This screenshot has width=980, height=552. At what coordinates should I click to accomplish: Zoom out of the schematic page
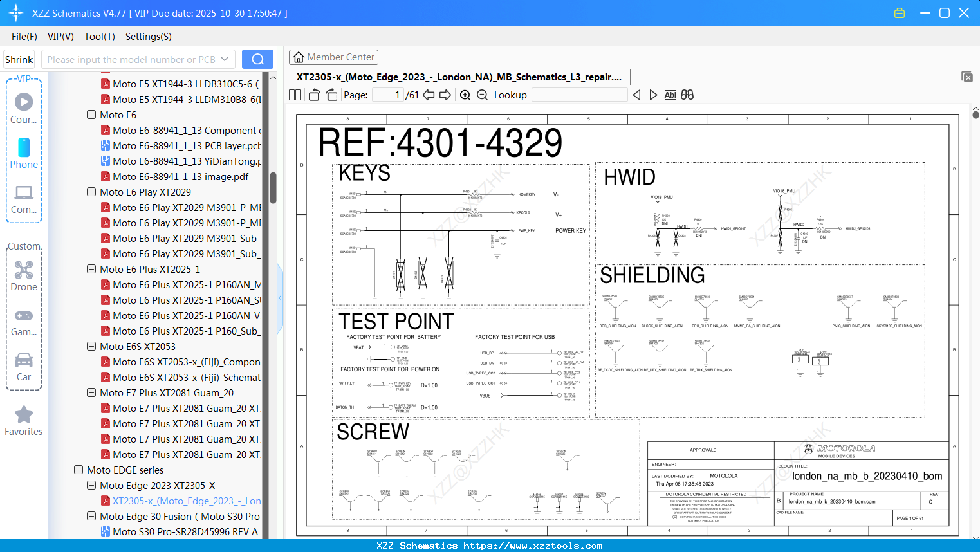coord(481,95)
